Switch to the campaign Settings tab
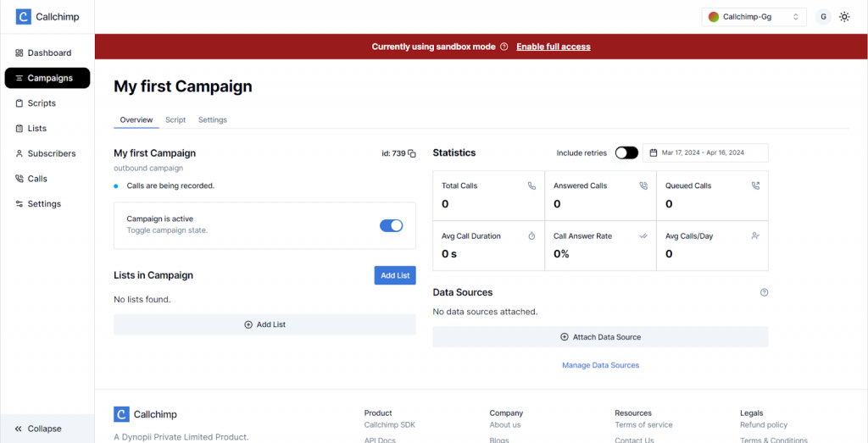 pos(213,119)
